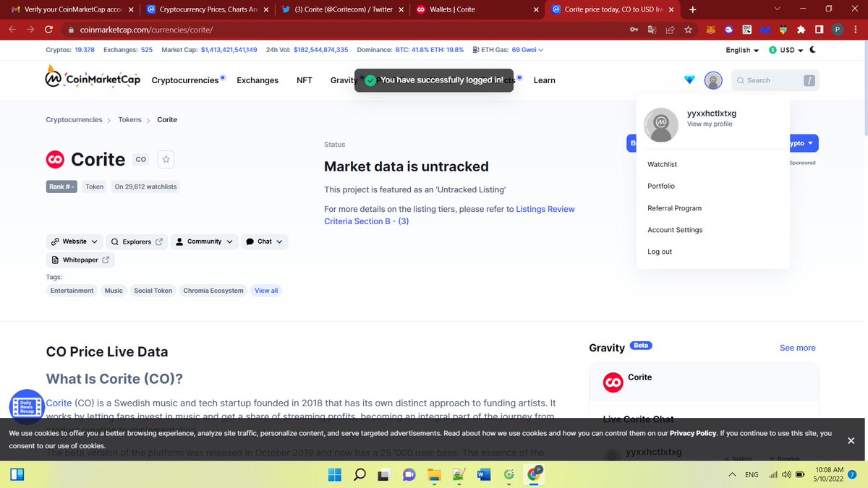Viewport: 868px width, 488px height.
Task: Open a new browser tab
Action: pyautogui.click(x=693, y=9)
